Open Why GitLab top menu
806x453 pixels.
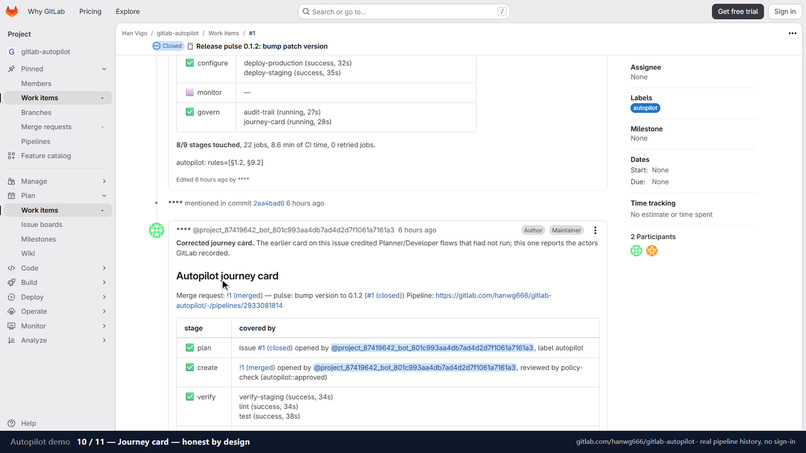point(46,11)
